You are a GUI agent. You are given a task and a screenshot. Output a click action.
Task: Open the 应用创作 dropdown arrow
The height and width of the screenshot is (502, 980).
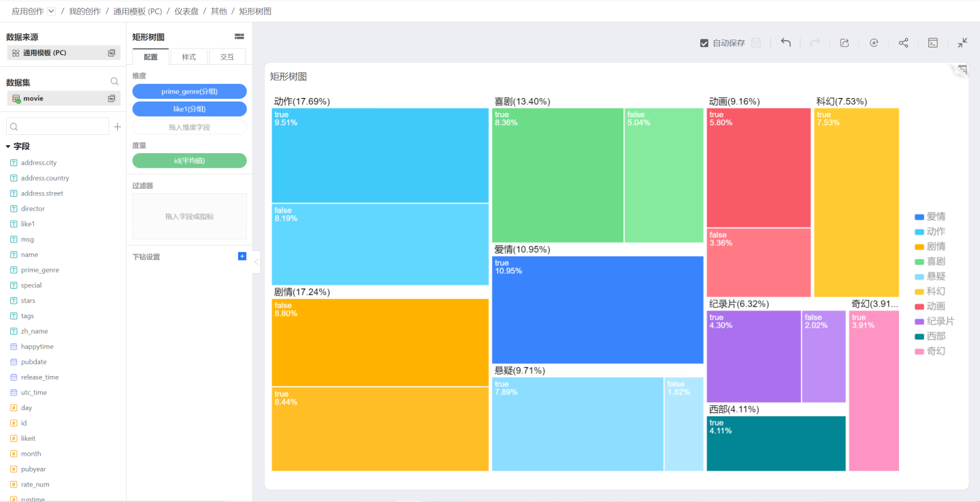click(x=52, y=12)
